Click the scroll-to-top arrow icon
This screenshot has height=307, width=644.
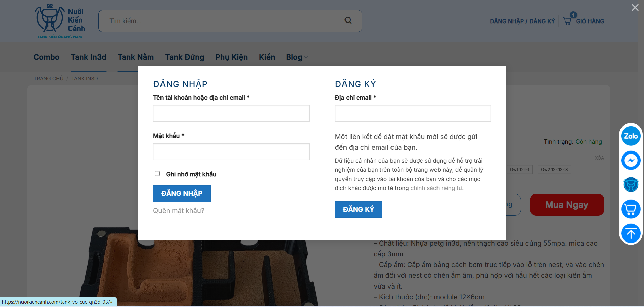(x=631, y=233)
